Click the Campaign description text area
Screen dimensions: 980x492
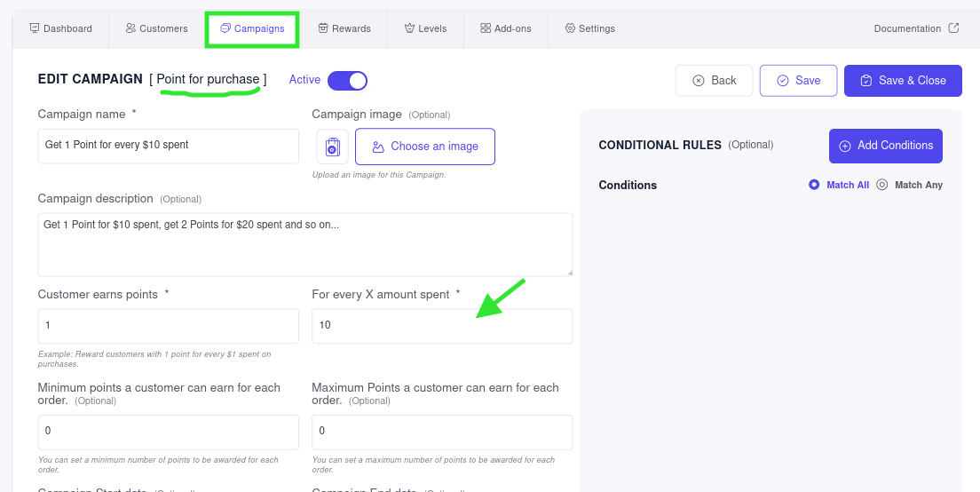click(304, 244)
